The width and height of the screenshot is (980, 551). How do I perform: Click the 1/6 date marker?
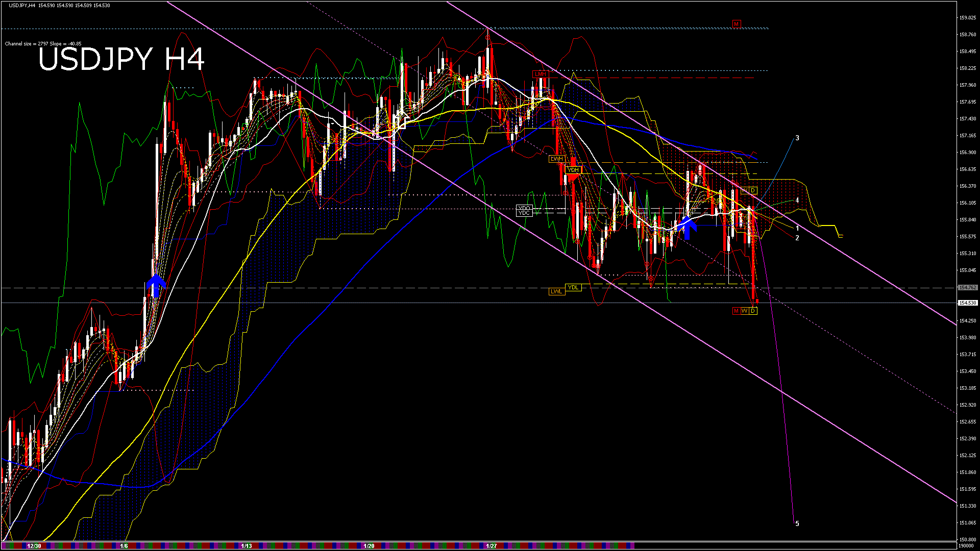(x=124, y=546)
